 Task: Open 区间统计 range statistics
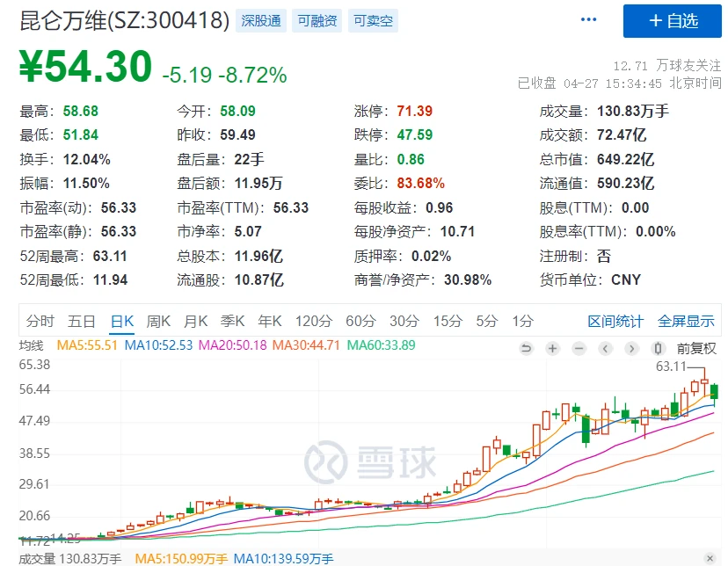[x=615, y=321]
